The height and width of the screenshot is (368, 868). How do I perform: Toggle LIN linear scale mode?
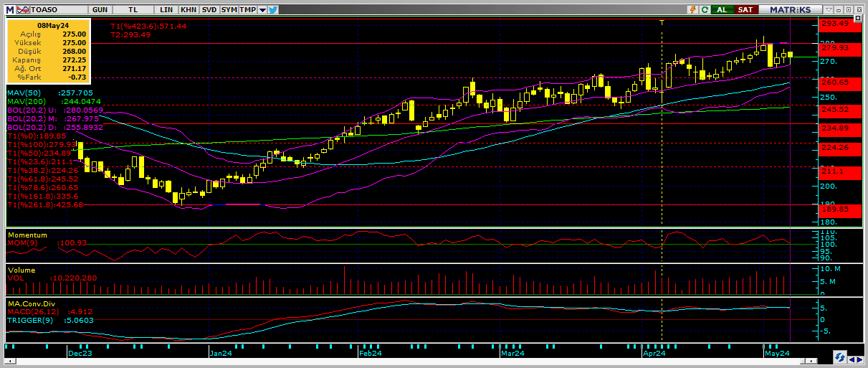pos(167,9)
